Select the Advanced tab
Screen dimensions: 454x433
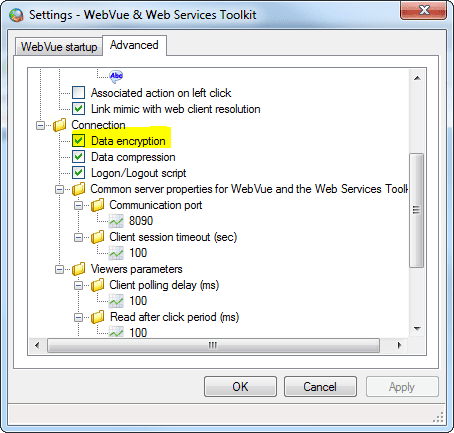134,45
